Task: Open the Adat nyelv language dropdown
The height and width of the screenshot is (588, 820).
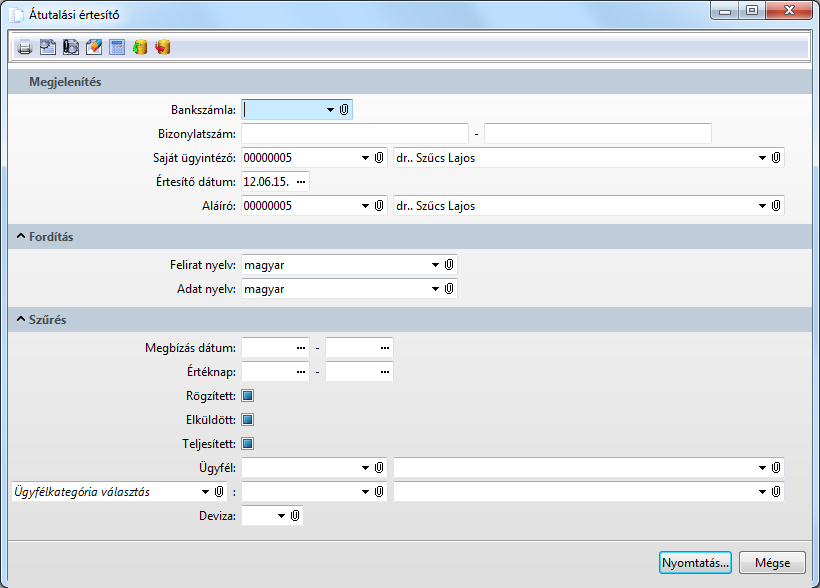Action: (435, 289)
